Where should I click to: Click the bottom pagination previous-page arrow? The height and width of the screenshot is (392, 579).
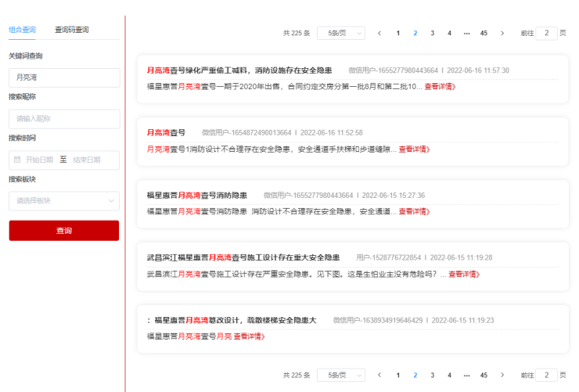tap(379, 375)
